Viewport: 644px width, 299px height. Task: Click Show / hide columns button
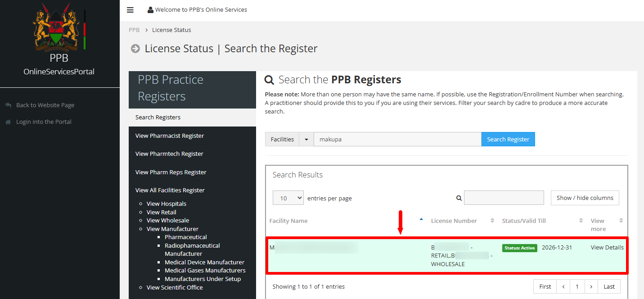point(585,198)
